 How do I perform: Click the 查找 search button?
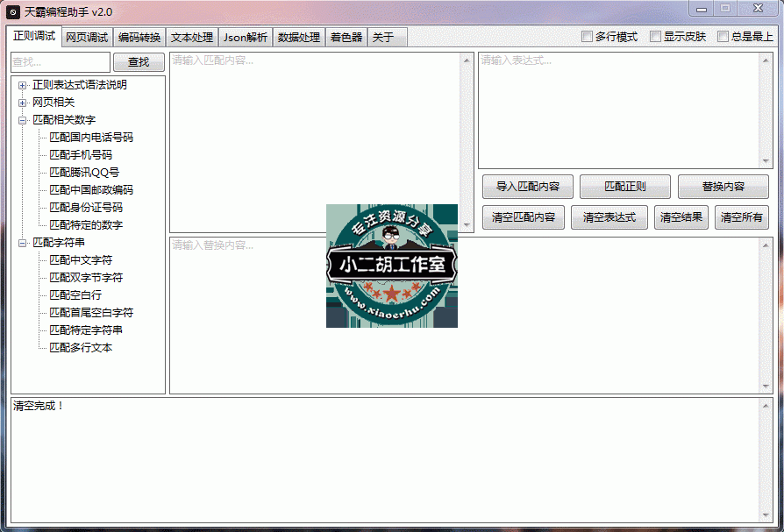click(x=139, y=62)
